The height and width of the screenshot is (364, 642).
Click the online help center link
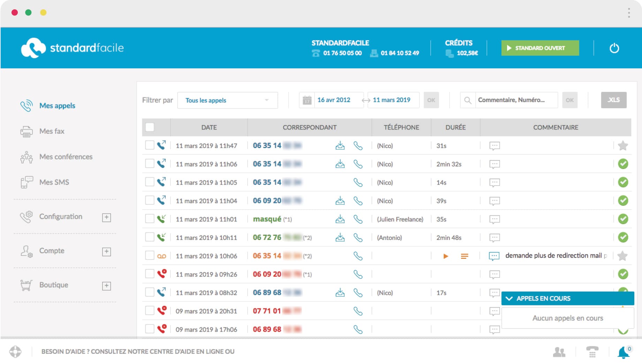pos(138,352)
